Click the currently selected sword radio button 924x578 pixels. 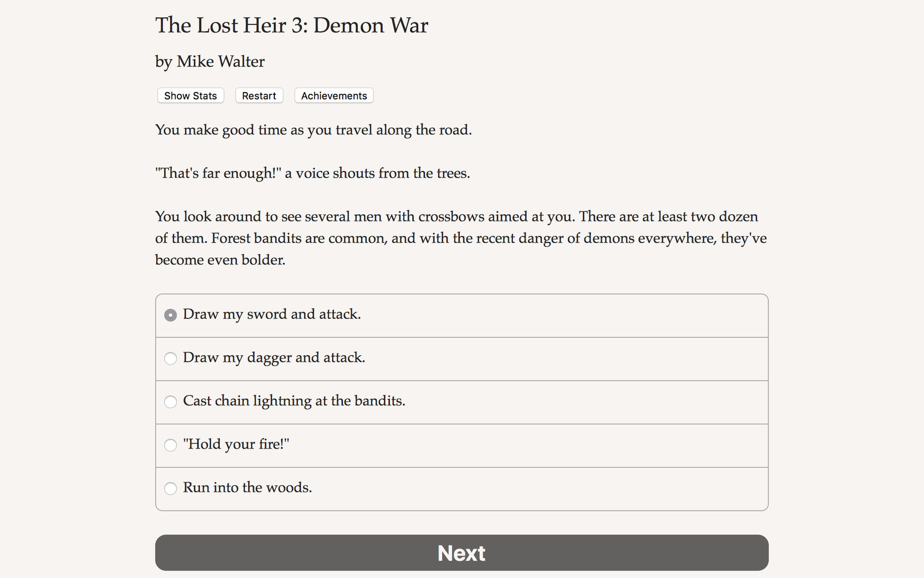170,315
